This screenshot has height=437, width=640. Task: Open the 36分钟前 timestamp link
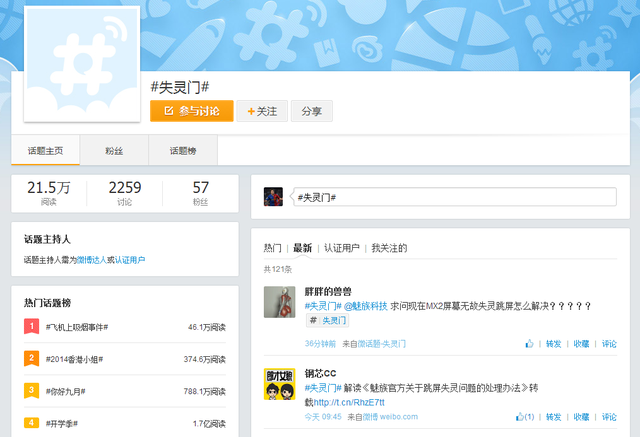(320, 344)
